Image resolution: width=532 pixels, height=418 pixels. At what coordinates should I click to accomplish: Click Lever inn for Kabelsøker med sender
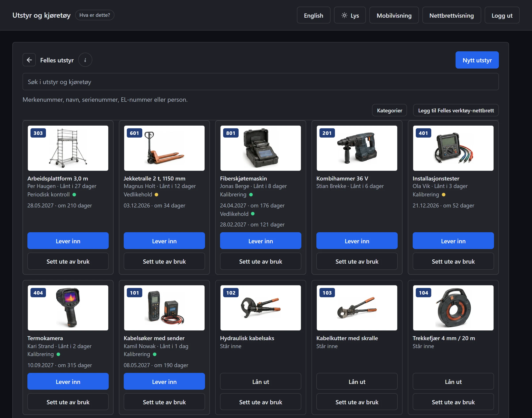click(164, 382)
